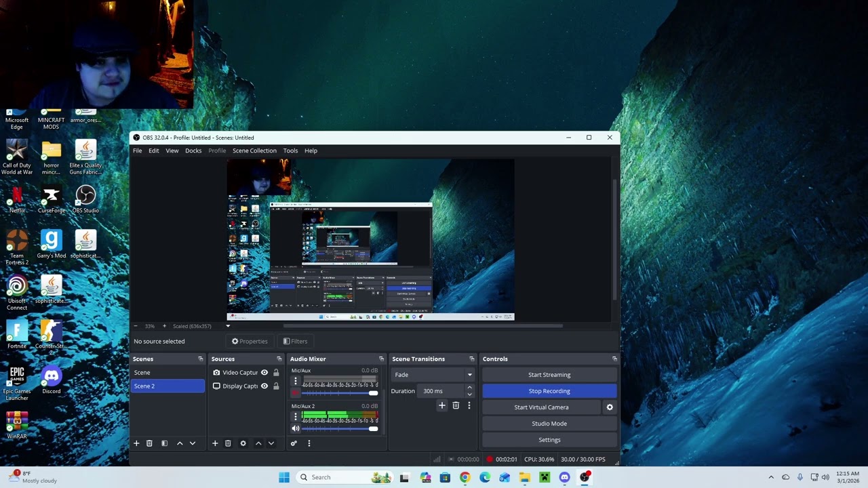The width and height of the screenshot is (868, 488).
Task: Open the Audio Mixer dock options
Action: [x=381, y=359]
